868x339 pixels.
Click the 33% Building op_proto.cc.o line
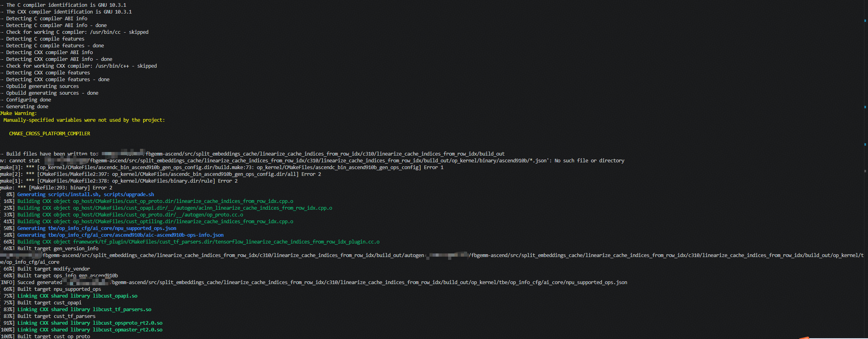[122, 215]
